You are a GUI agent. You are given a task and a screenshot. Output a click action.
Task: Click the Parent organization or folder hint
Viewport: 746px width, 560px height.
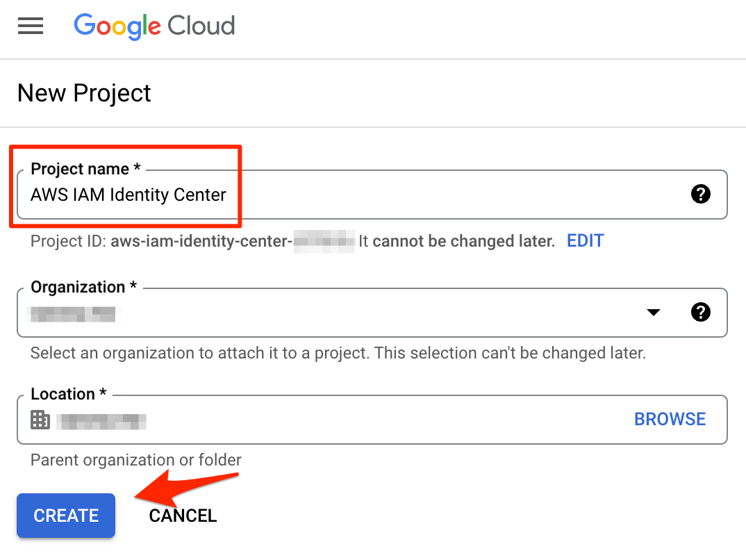click(x=136, y=460)
